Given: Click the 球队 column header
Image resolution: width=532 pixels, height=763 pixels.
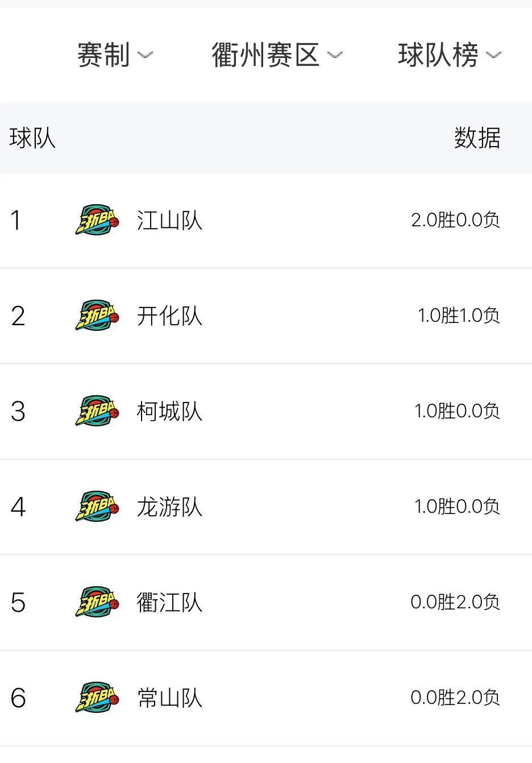Looking at the screenshot, I should pyautogui.click(x=32, y=138).
